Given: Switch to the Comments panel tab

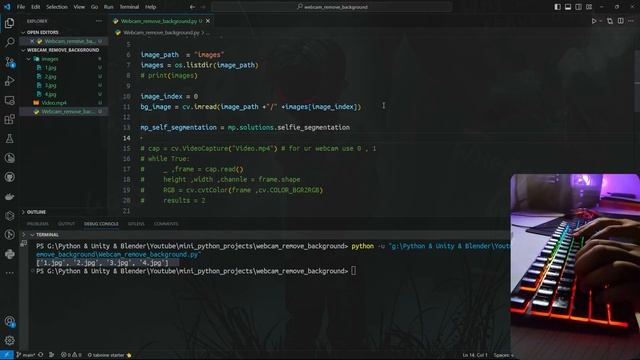Looking at the screenshot, I should 166,224.
